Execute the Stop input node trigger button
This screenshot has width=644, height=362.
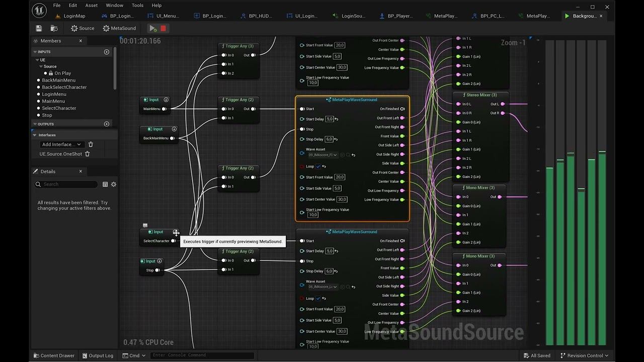tap(159, 261)
